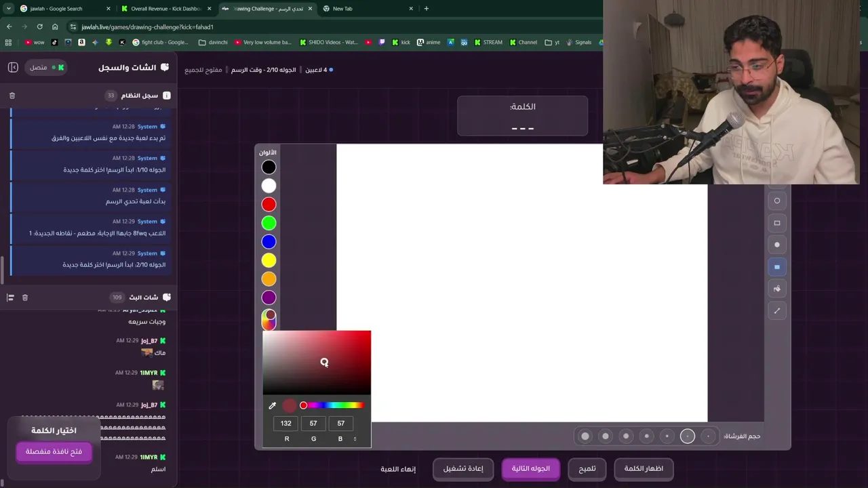Open the browser tab search dropdown
This screenshot has height=488, width=868.
coord(8,9)
